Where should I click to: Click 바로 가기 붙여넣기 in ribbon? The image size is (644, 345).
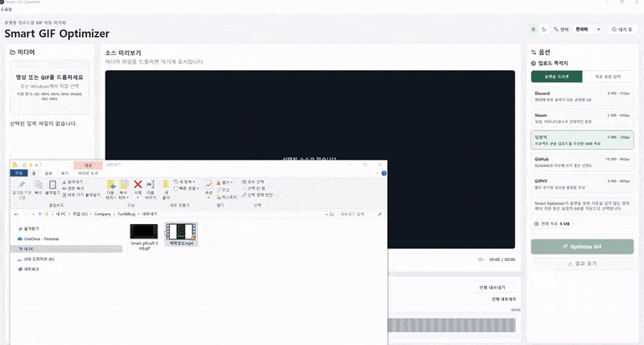click(81, 195)
